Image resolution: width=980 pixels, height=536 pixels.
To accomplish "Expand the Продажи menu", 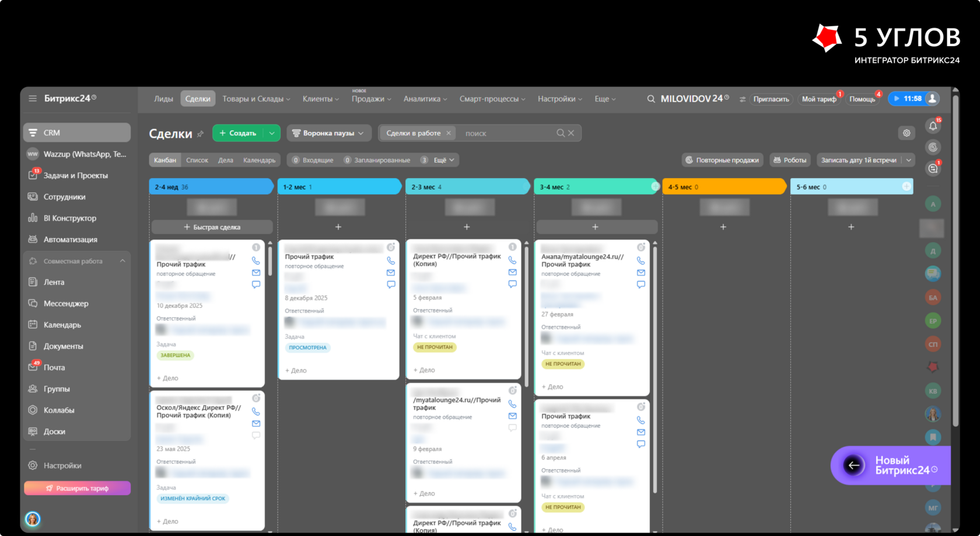I will point(371,99).
